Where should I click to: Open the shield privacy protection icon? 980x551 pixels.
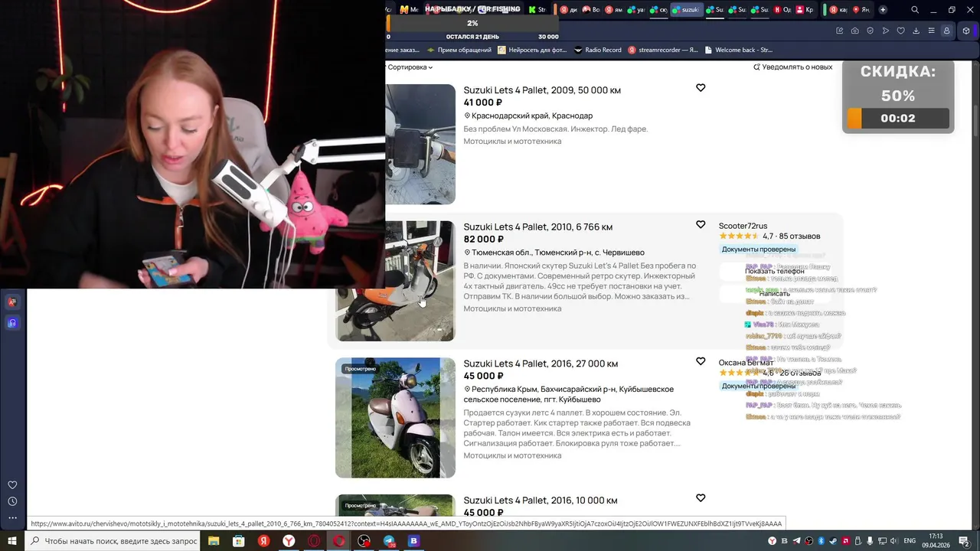click(871, 31)
